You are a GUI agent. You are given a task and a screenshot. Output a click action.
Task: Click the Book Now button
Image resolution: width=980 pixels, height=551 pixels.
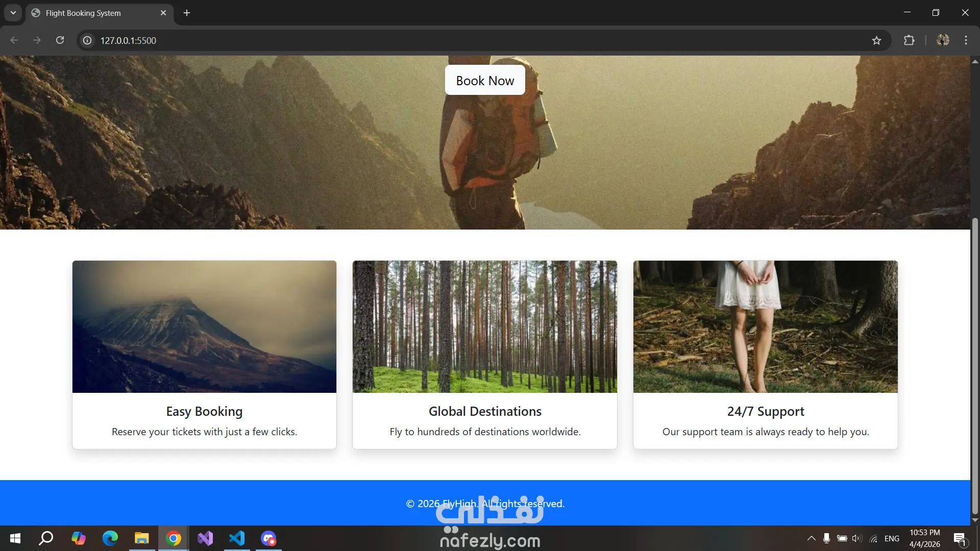[484, 80]
